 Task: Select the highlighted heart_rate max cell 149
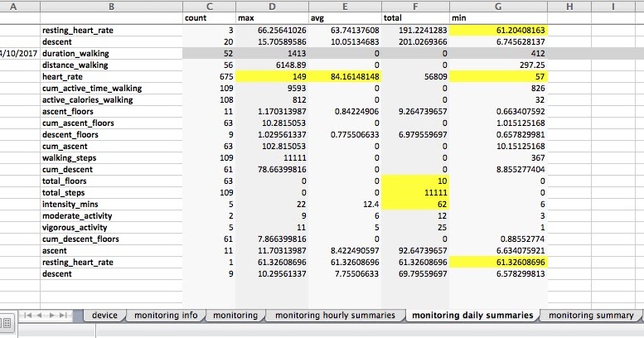tap(272, 76)
